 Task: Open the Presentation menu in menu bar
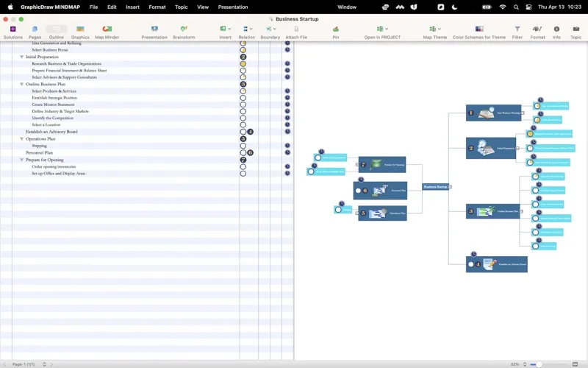233,7
